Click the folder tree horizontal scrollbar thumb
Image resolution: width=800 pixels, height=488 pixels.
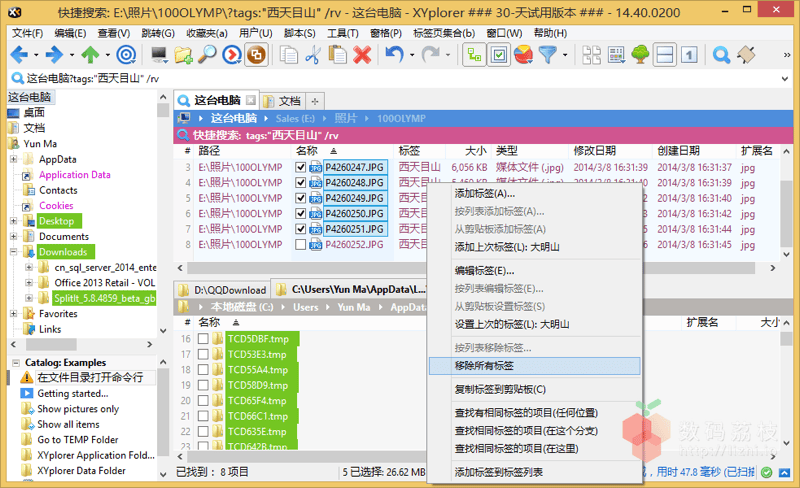coord(51,345)
